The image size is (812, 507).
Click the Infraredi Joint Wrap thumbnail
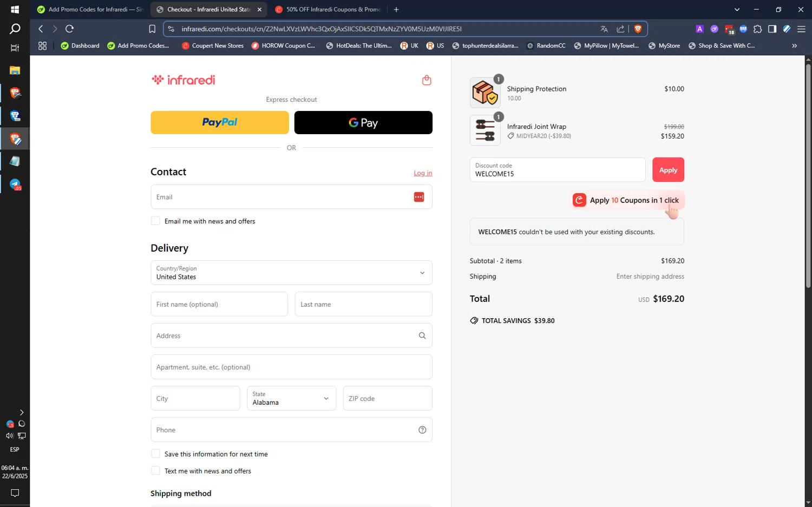coord(485,130)
